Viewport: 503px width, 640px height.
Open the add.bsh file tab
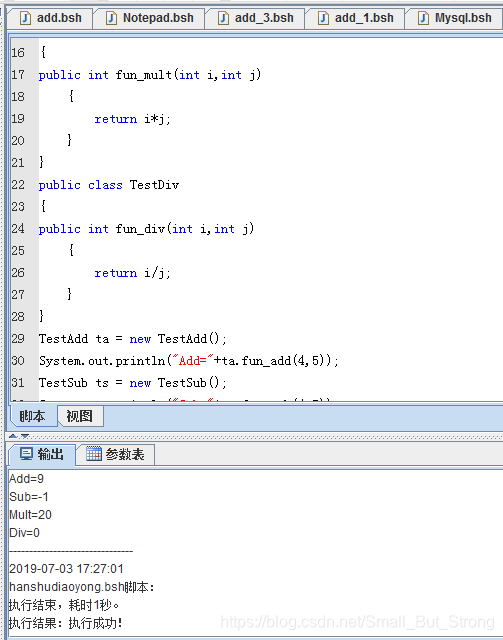click(50, 18)
